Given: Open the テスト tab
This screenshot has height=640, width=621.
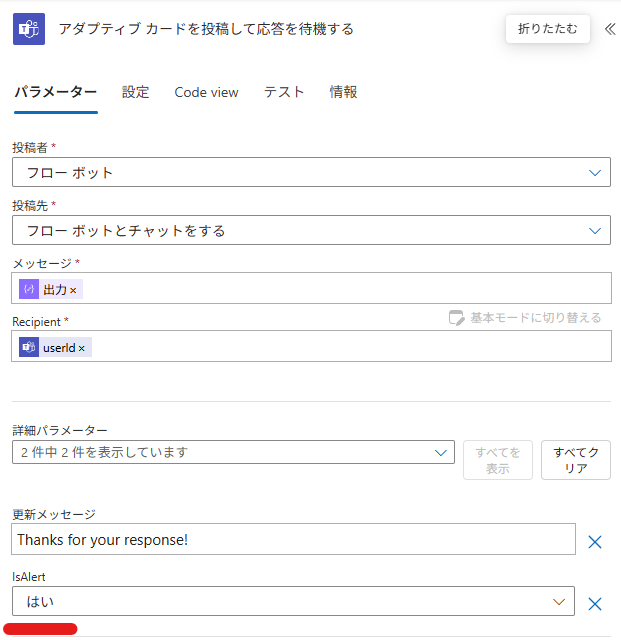Looking at the screenshot, I should pos(284,92).
